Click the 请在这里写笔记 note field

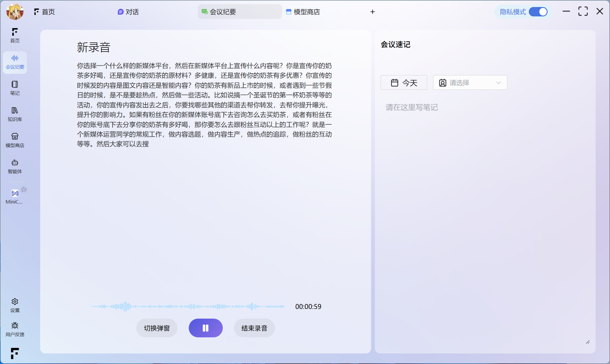point(411,107)
